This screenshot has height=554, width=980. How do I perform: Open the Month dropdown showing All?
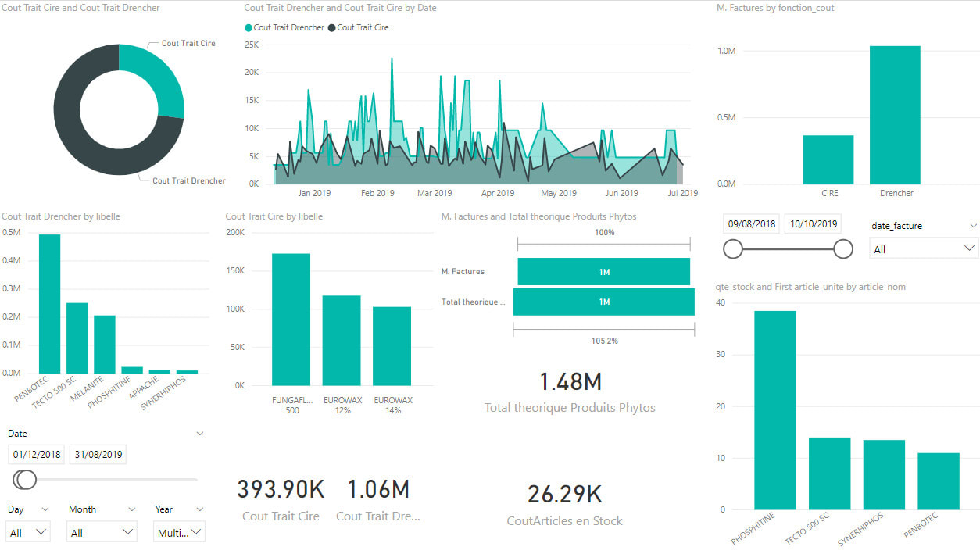click(x=102, y=532)
